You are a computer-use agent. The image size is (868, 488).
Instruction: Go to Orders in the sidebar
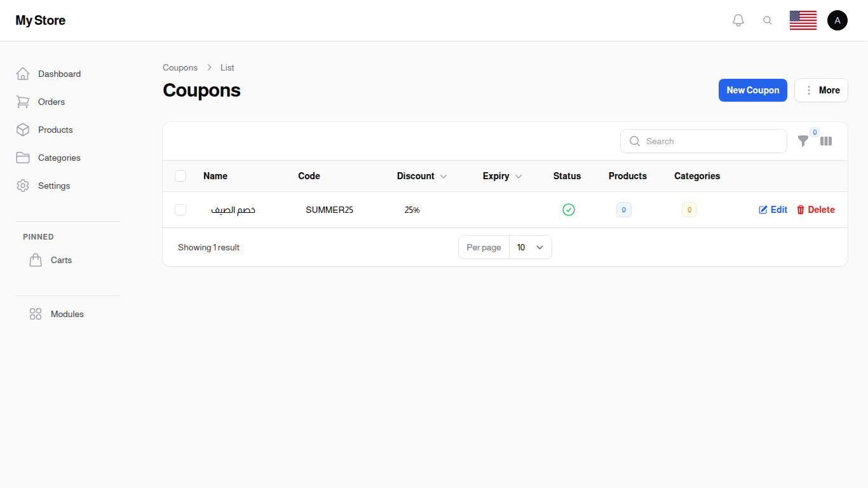point(51,102)
